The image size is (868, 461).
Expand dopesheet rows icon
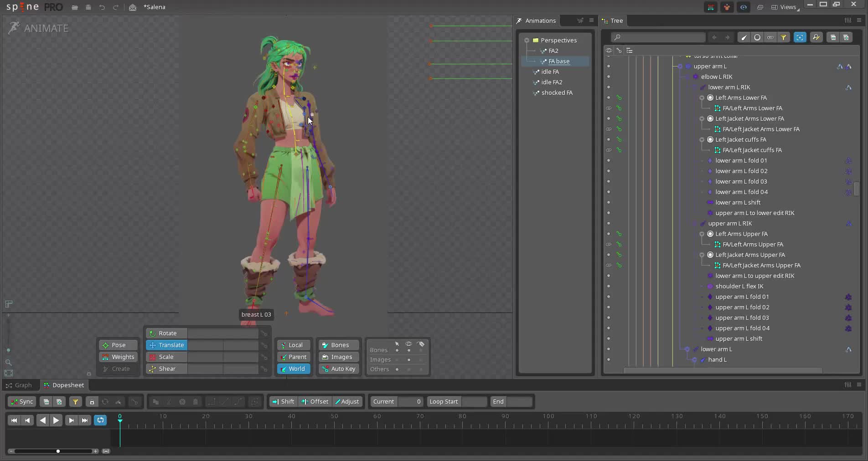(x=59, y=402)
